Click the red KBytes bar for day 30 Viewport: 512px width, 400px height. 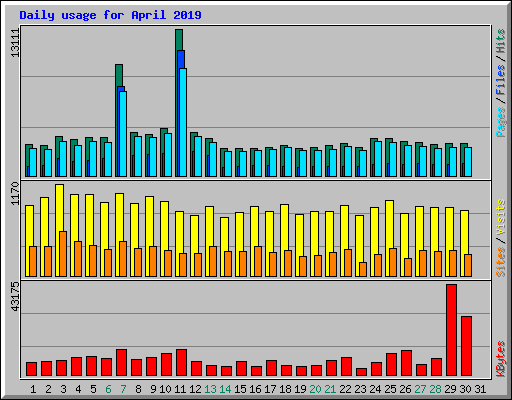[466, 346]
